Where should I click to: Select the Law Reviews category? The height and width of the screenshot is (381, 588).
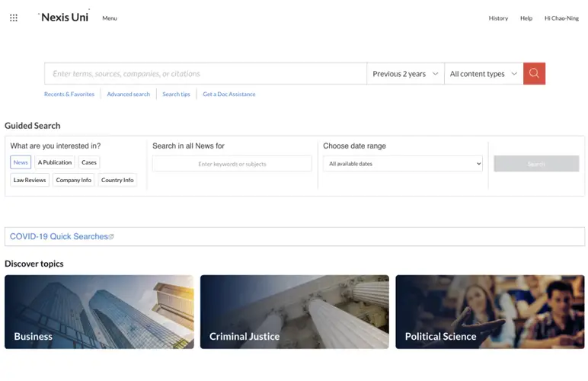point(30,181)
